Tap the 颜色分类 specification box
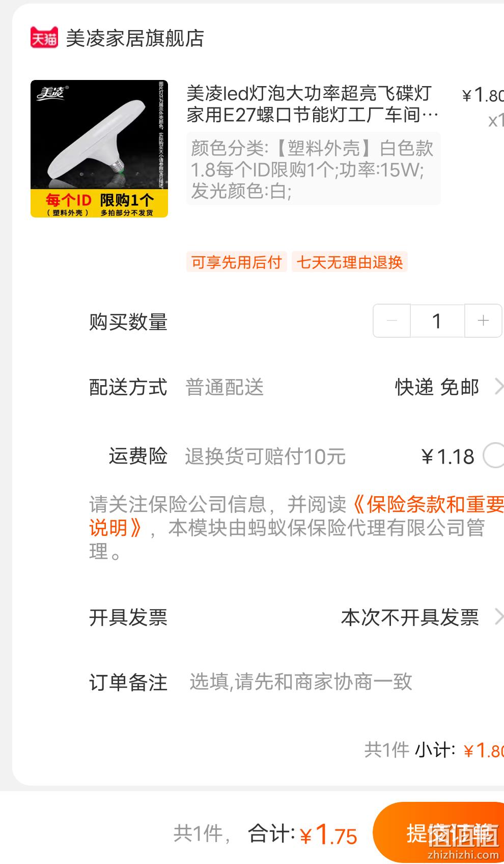 click(x=314, y=169)
